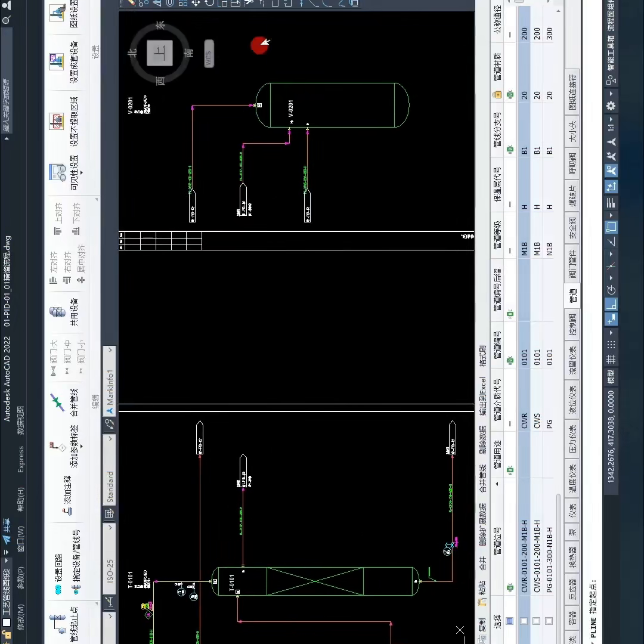
Task: Click the 阀门-小 valve size tool
Action: (81, 358)
